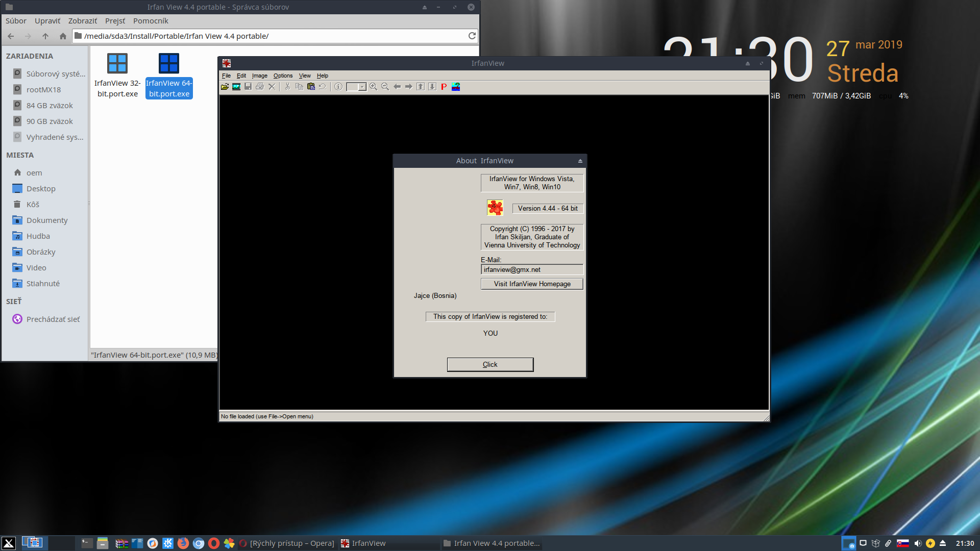Click the Cut scissors icon in IrfanView toolbar
The height and width of the screenshot is (551, 980).
[x=287, y=87]
